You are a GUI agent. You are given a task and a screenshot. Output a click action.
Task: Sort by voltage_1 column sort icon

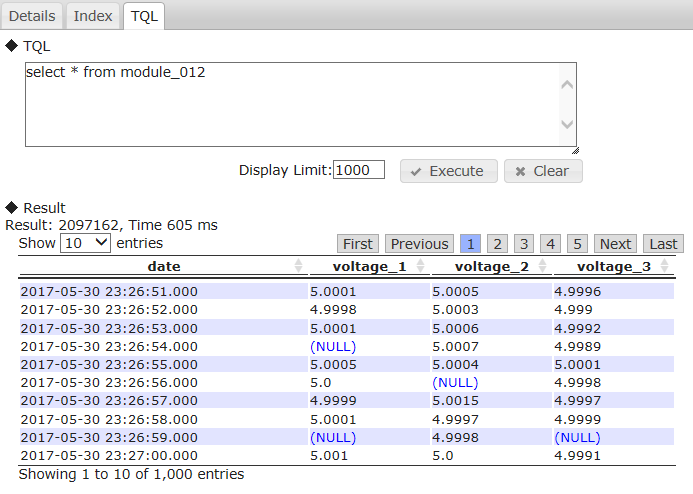[x=421, y=266]
